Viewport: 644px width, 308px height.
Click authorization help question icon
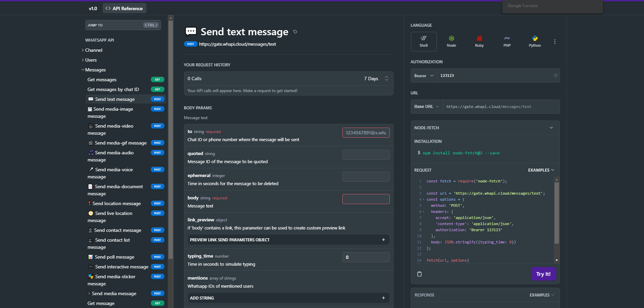[556, 75]
